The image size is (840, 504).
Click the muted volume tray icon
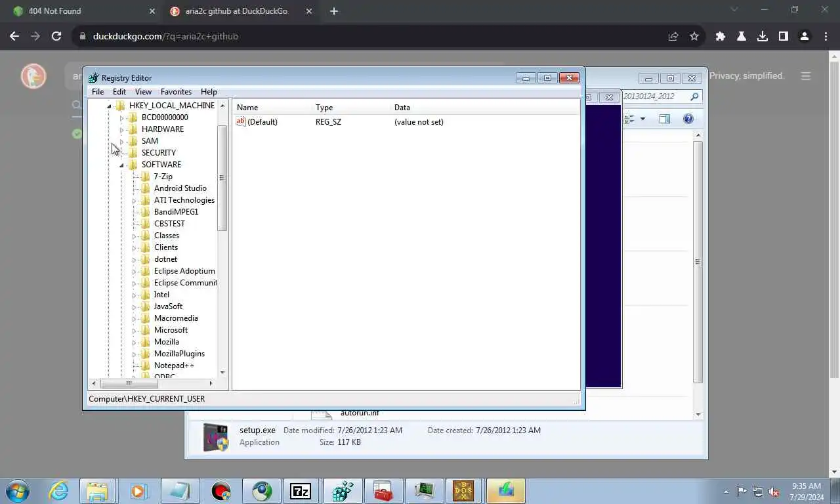[774, 492]
